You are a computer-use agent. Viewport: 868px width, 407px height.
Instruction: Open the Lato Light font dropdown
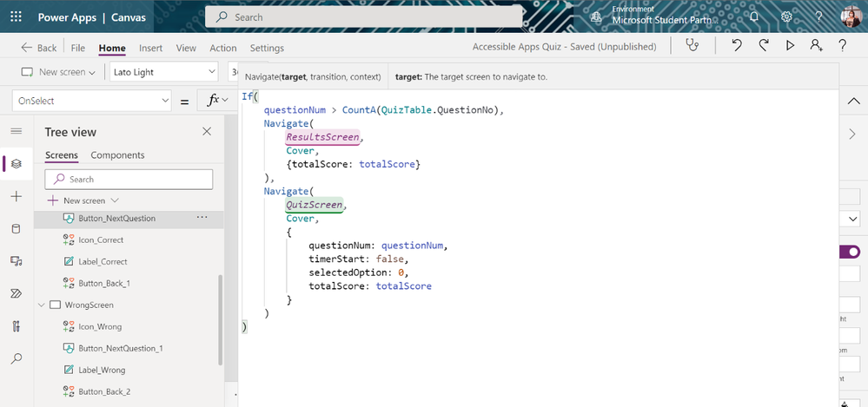164,72
